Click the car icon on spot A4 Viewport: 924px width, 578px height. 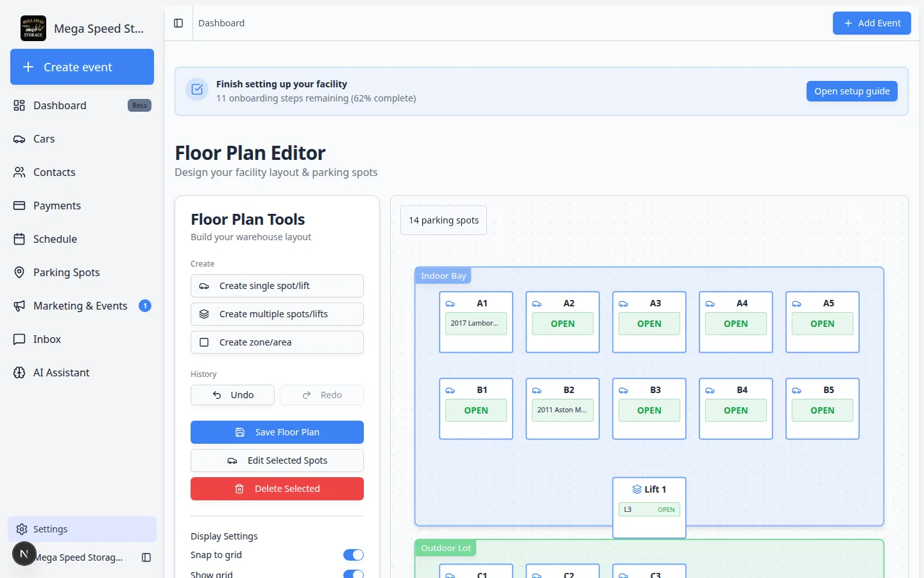click(x=710, y=304)
